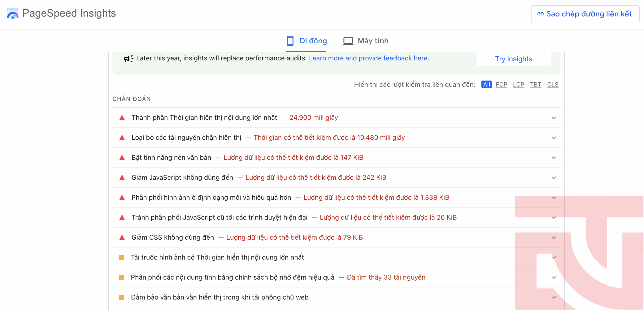644x310 pixels.
Task: Click the megaphone announcement icon
Action: click(x=129, y=59)
